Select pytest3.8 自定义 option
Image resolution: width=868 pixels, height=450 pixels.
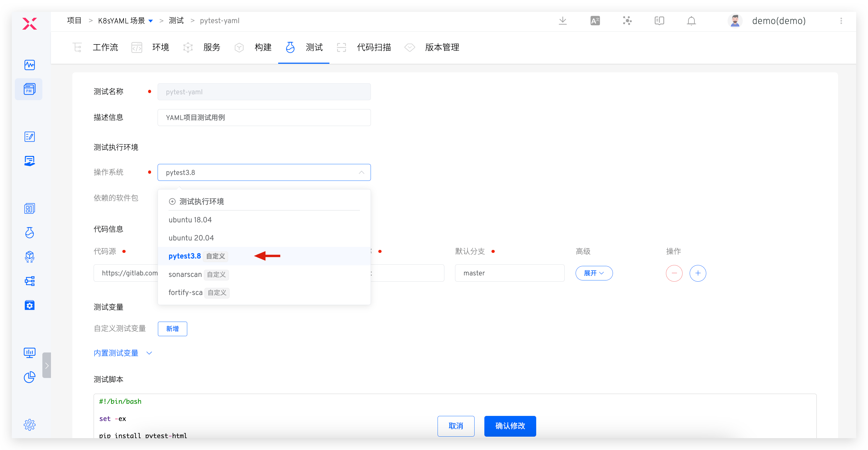pyautogui.click(x=264, y=256)
